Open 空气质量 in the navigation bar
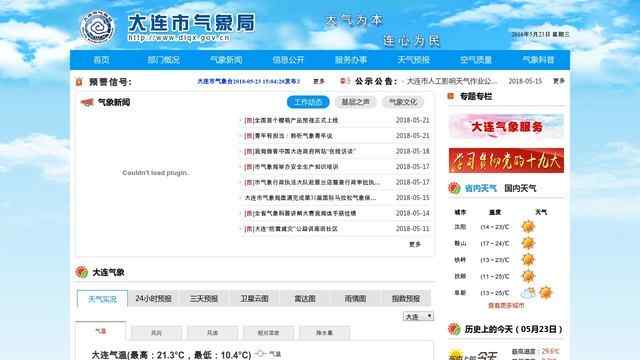 [476, 60]
